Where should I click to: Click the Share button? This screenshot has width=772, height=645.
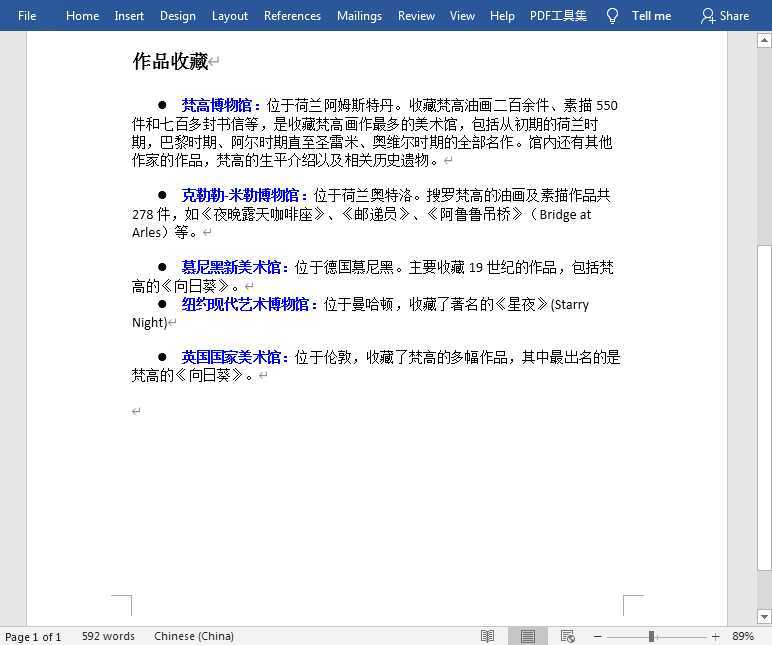point(725,16)
